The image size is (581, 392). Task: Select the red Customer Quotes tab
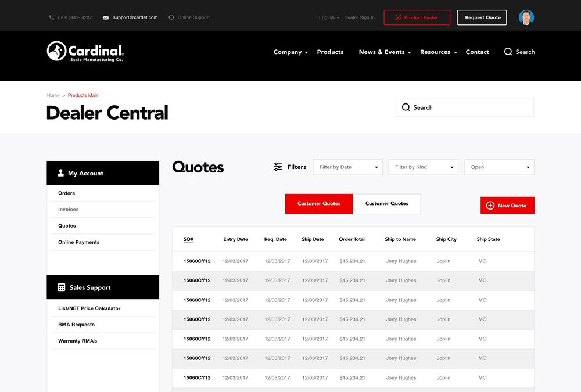tap(318, 204)
